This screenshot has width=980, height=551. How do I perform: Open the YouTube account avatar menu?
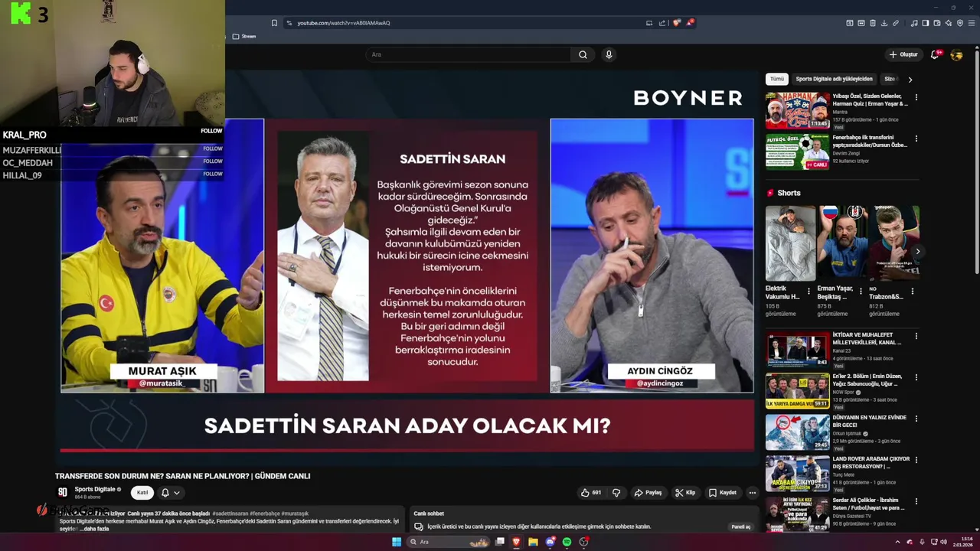(956, 54)
